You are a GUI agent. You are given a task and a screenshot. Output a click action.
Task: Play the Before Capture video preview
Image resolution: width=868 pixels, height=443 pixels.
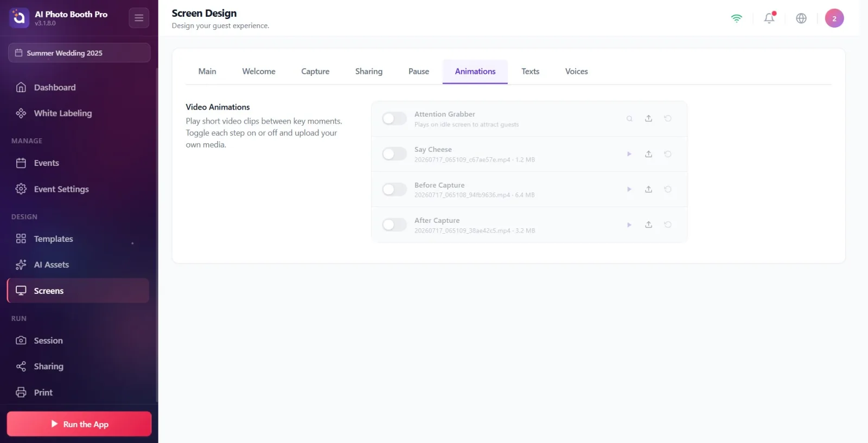click(629, 189)
